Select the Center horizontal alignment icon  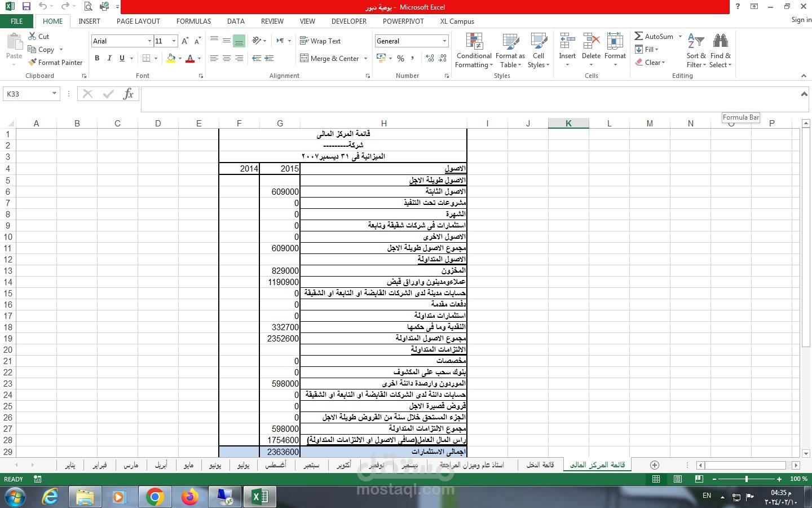tap(227, 58)
